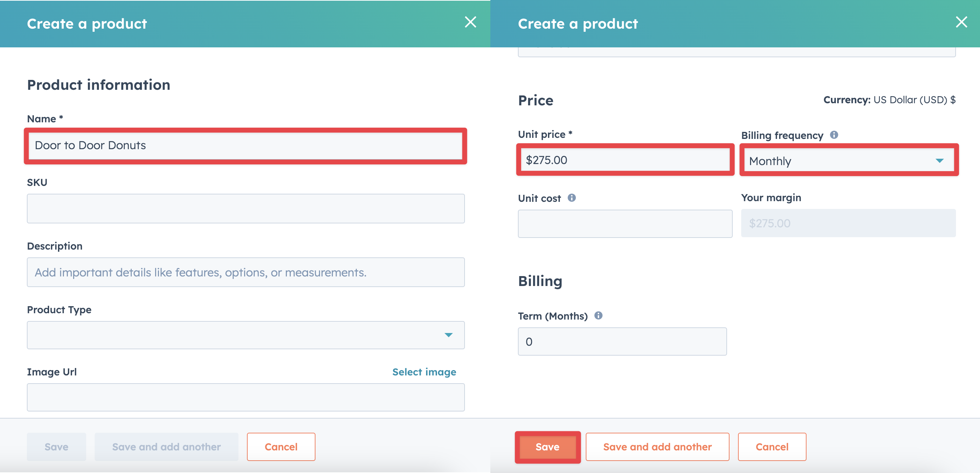Click the Billing section heading
The image size is (980, 473).
click(x=540, y=281)
